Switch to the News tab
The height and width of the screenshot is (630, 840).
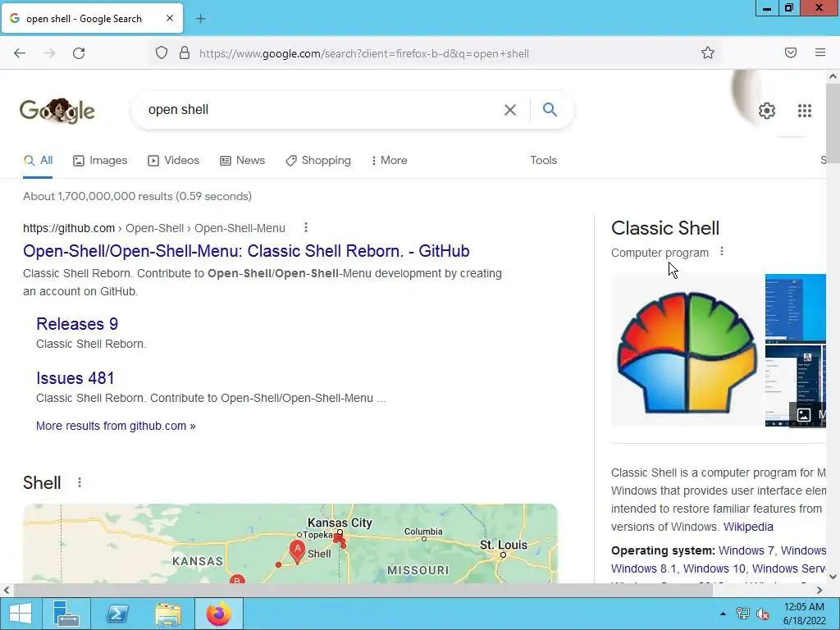pos(242,160)
